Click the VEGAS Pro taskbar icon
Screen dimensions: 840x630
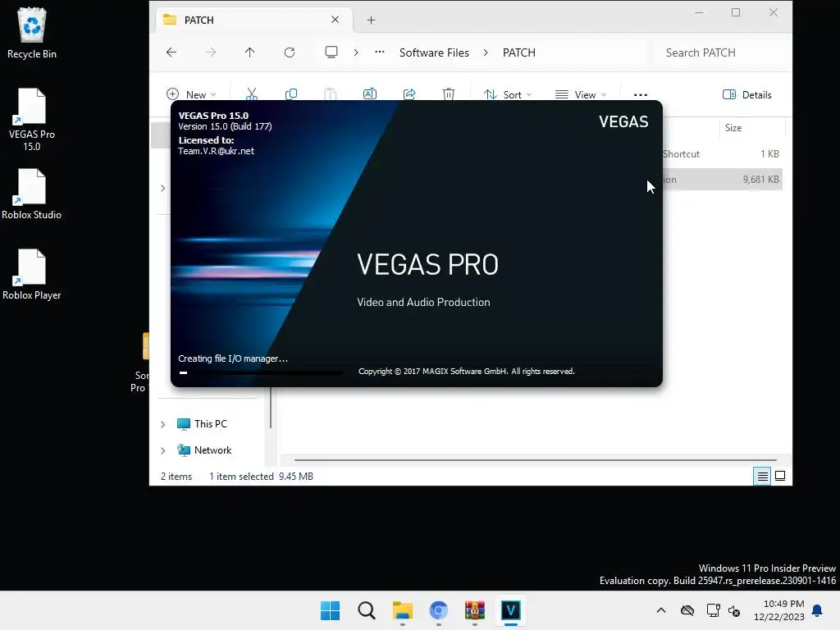click(x=510, y=610)
